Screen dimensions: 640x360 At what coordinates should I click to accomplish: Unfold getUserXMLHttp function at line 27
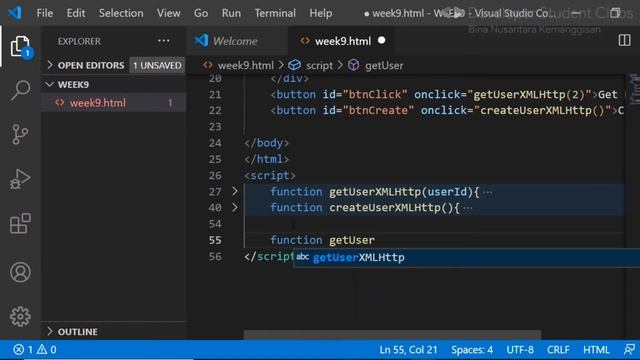coord(235,191)
